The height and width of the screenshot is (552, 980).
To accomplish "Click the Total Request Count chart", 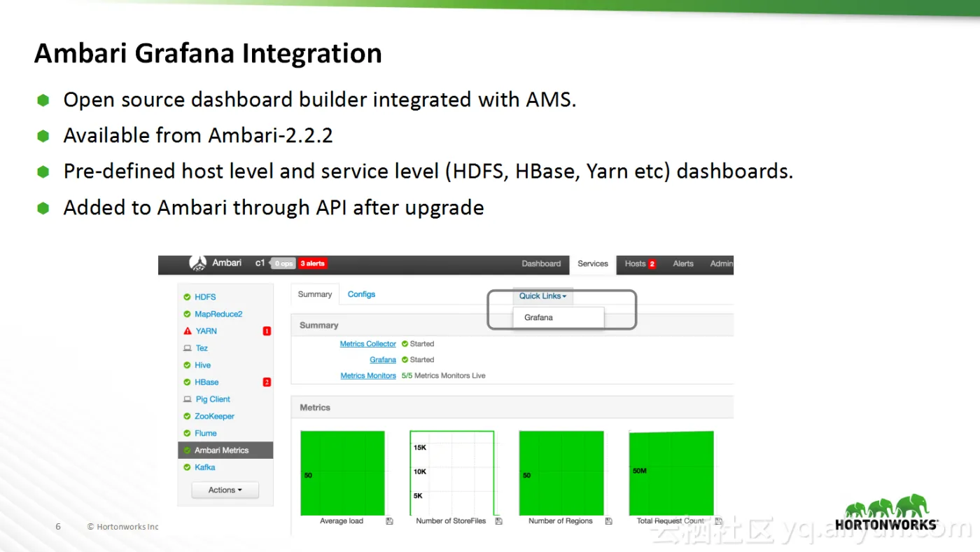I will tap(671, 474).
